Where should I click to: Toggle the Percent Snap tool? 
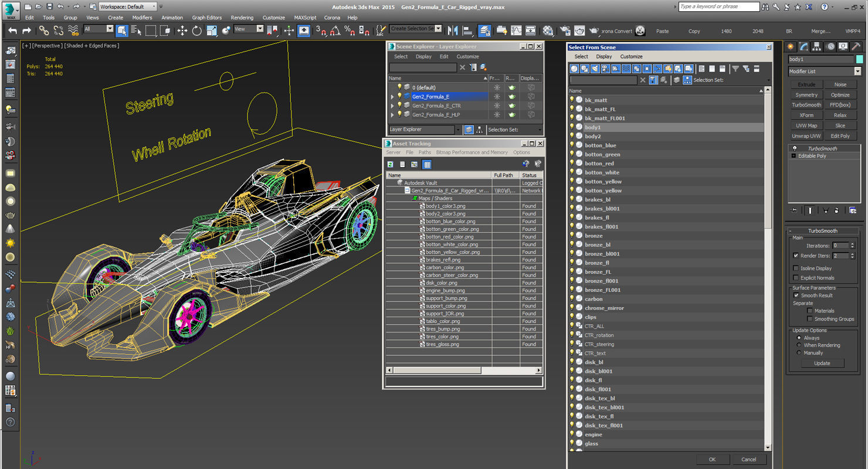point(350,30)
